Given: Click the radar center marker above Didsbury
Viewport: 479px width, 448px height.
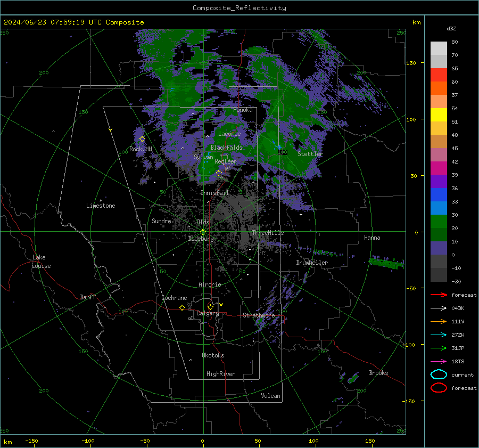Looking at the screenshot, I should [203, 232].
